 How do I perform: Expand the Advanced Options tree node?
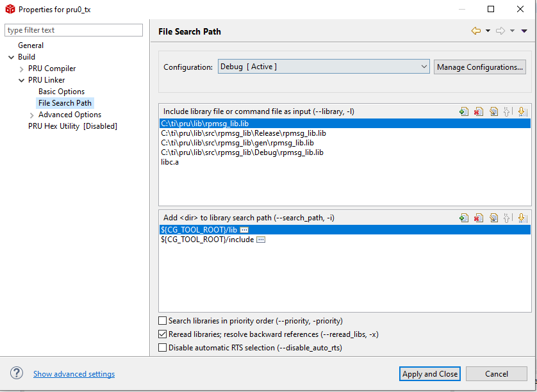pos(32,115)
